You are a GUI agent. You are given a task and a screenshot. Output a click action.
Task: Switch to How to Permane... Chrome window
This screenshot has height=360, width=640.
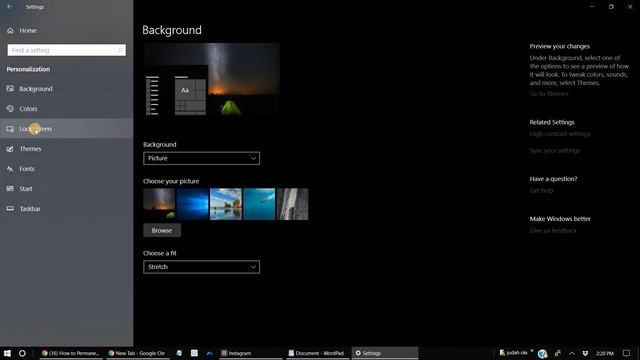click(x=71, y=353)
